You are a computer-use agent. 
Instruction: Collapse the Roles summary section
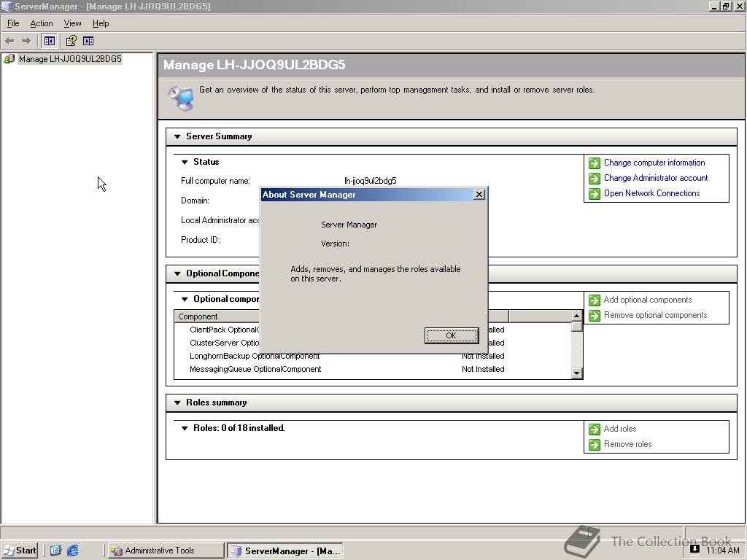point(177,402)
